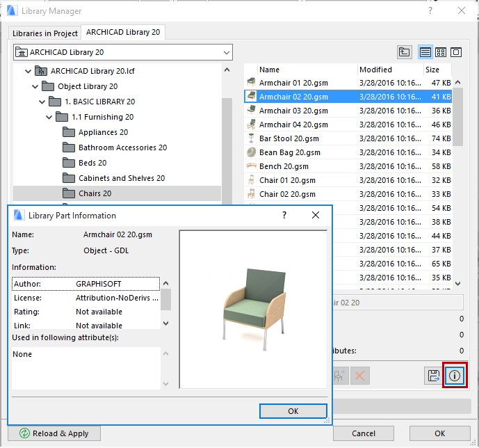Click the Library Manager Cancel button

[363, 433]
